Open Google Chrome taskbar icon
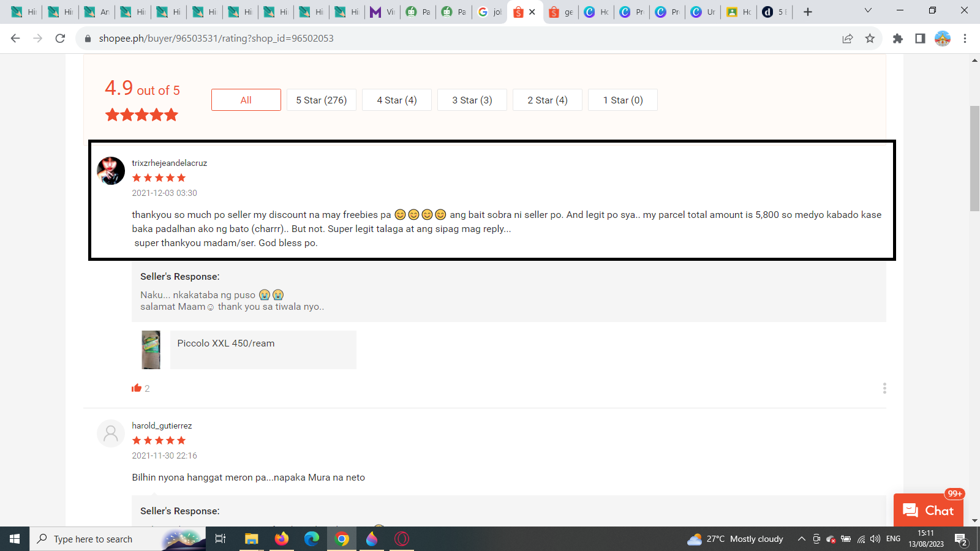 point(342,539)
